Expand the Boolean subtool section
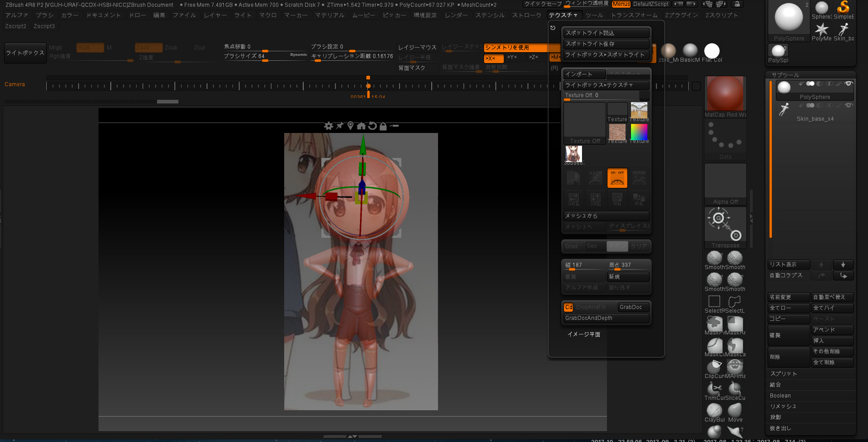The height and width of the screenshot is (442, 868). coord(780,395)
